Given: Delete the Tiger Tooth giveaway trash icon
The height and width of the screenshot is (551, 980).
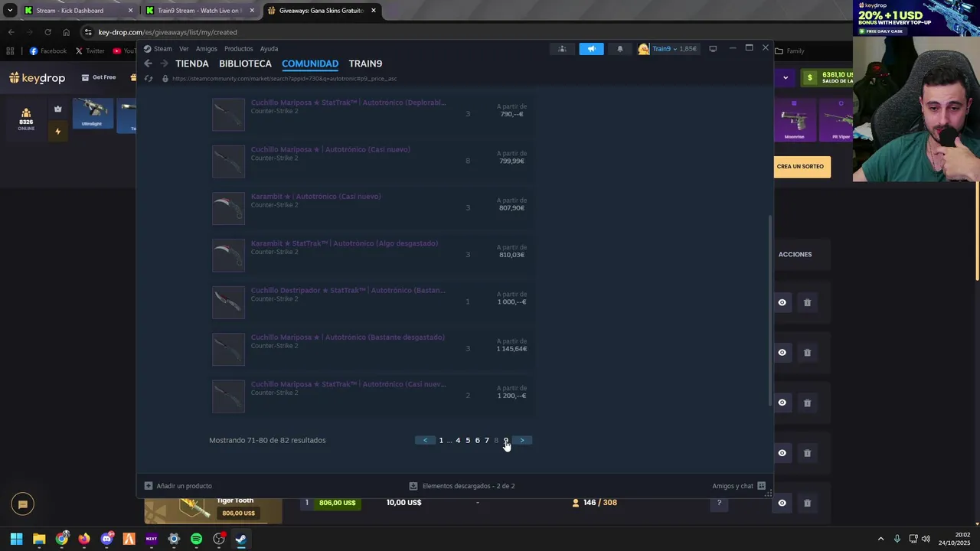Looking at the screenshot, I should click(x=807, y=503).
